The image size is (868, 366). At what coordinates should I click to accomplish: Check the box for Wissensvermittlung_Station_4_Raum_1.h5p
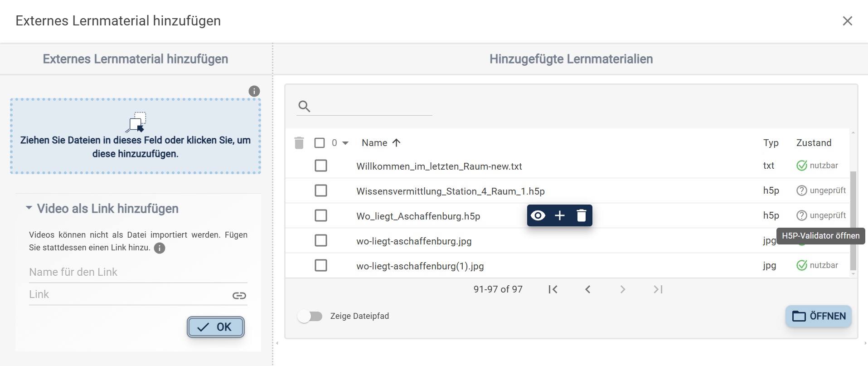(321, 190)
